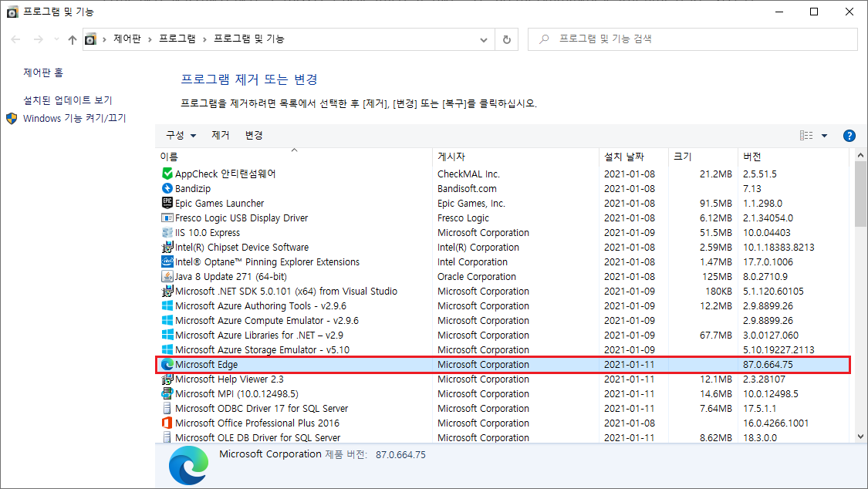Select version 87.0.664.75 in the Edge row
Image resolution: width=868 pixels, height=489 pixels.
(x=768, y=365)
